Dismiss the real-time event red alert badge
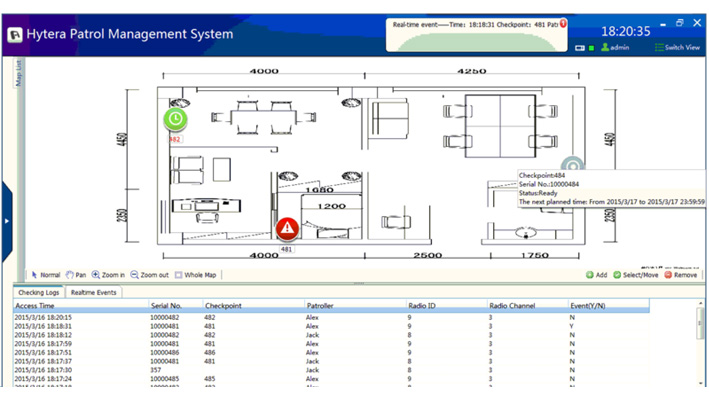The image size is (709, 399). point(563,23)
